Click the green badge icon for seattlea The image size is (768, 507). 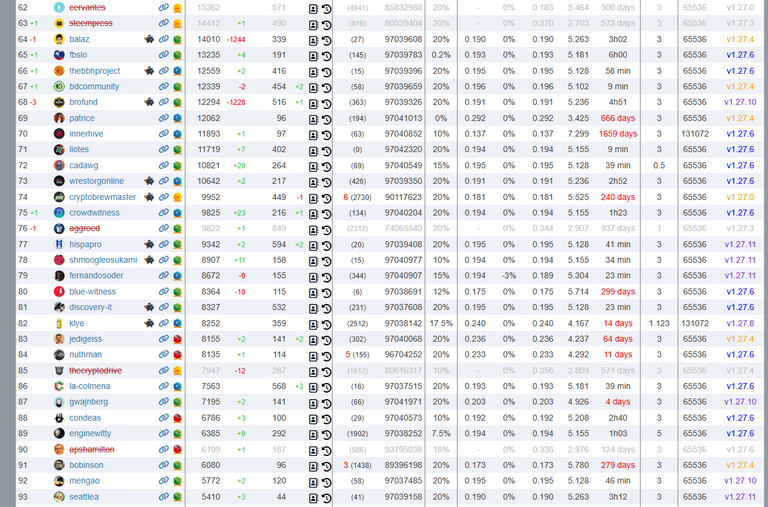tap(177, 497)
